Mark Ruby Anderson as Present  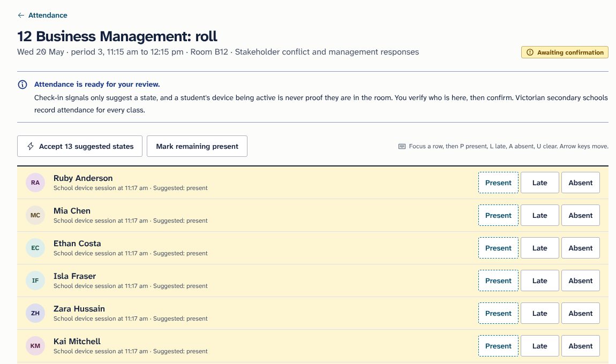point(498,183)
